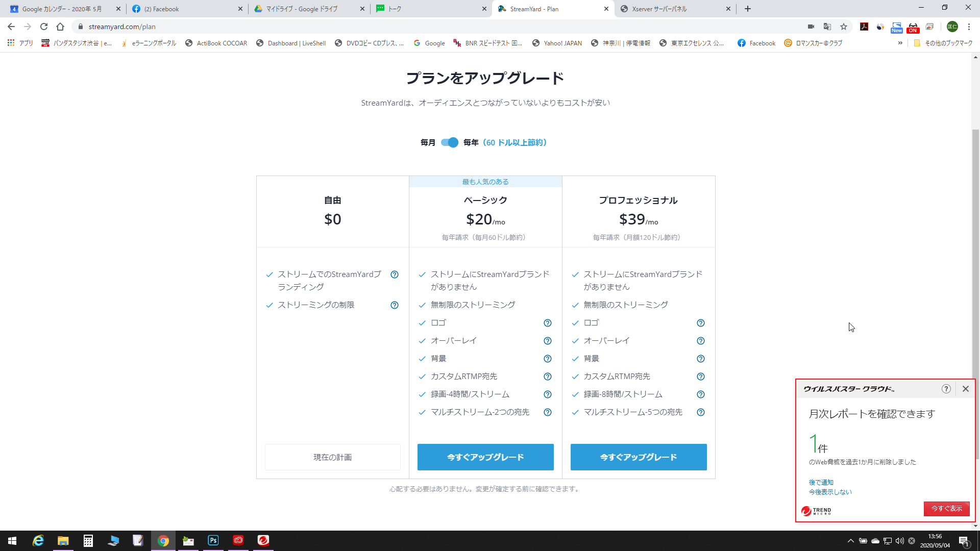Click the Adobe Acrobat extension icon

click(864, 27)
